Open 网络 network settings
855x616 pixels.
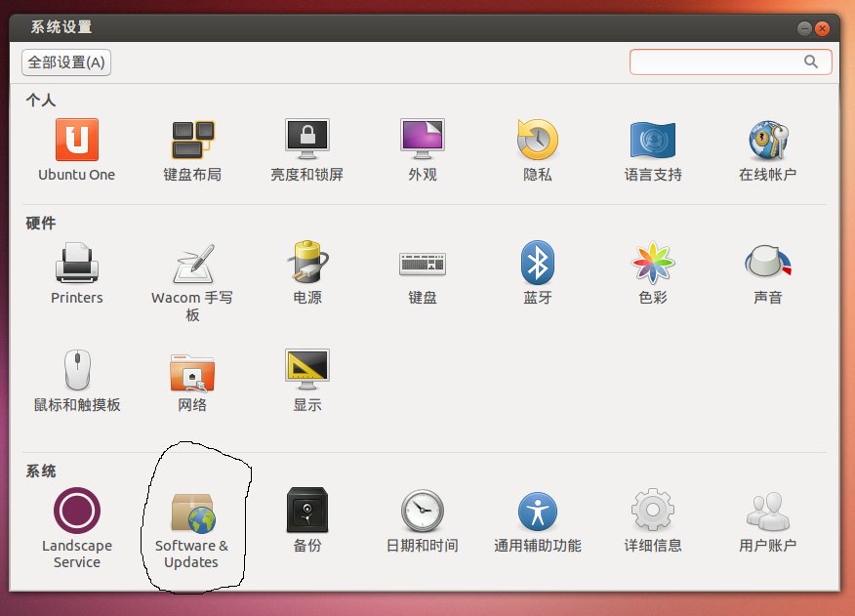pyautogui.click(x=192, y=381)
